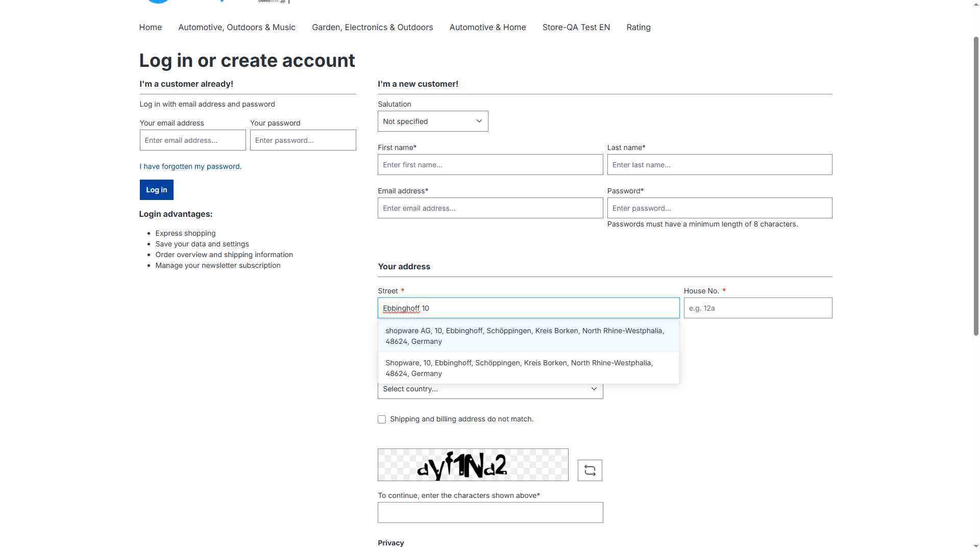Click the captcha image
The width and height of the screenshot is (980, 551).
click(x=473, y=465)
